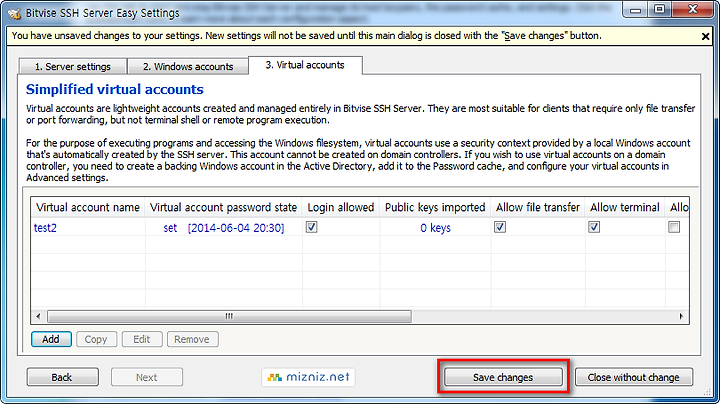Open the '0 keys' public keys link
The image size is (720, 404).
[435, 228]
